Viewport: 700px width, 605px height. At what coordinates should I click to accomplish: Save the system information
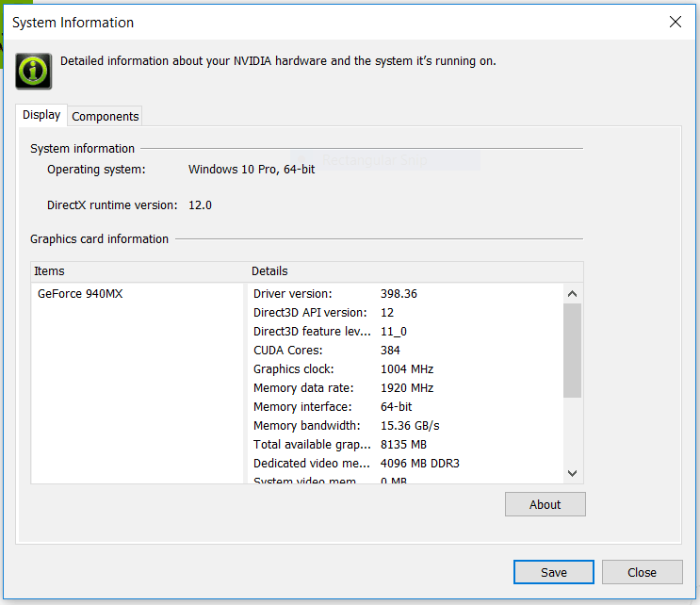tap(553, 572)
